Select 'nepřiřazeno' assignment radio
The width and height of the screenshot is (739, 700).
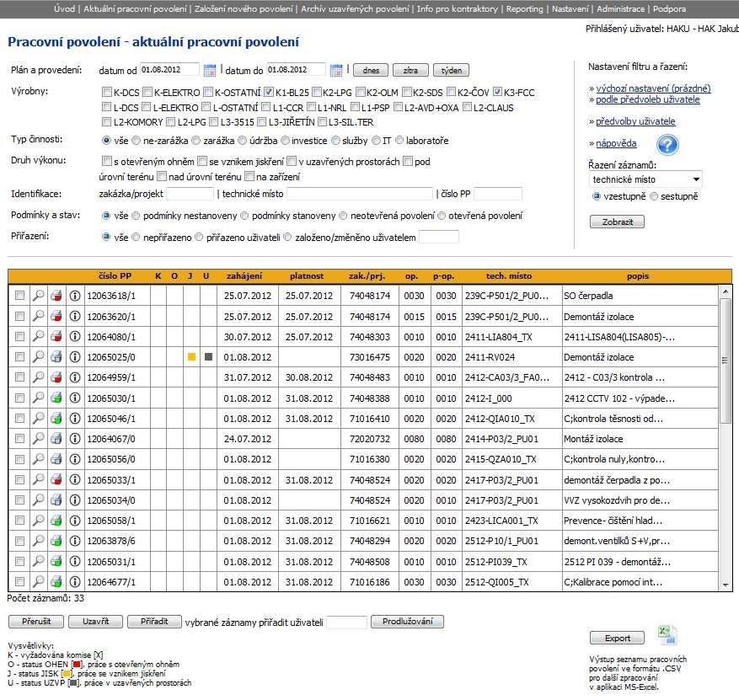coord(137,237)
